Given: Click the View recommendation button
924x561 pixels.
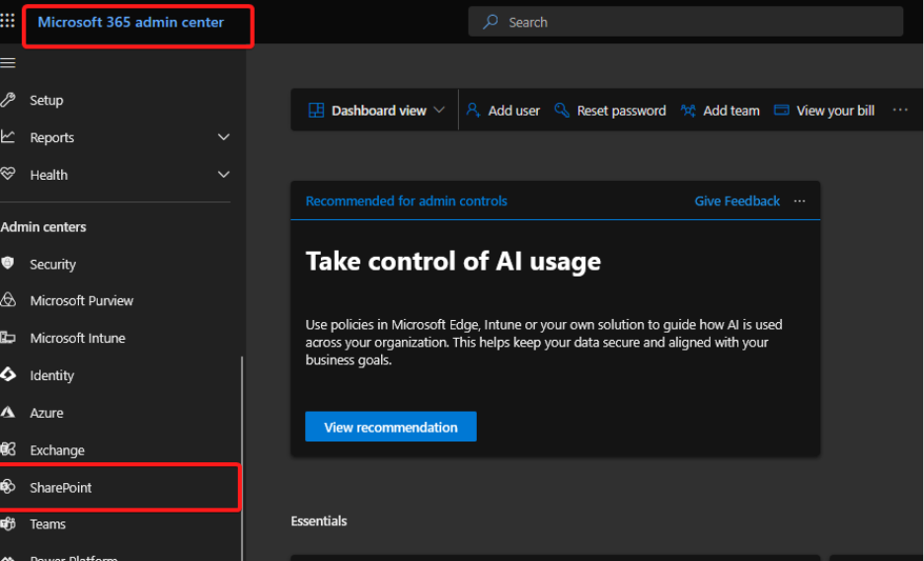Looking at the screenshot, I should coord(391,427).
